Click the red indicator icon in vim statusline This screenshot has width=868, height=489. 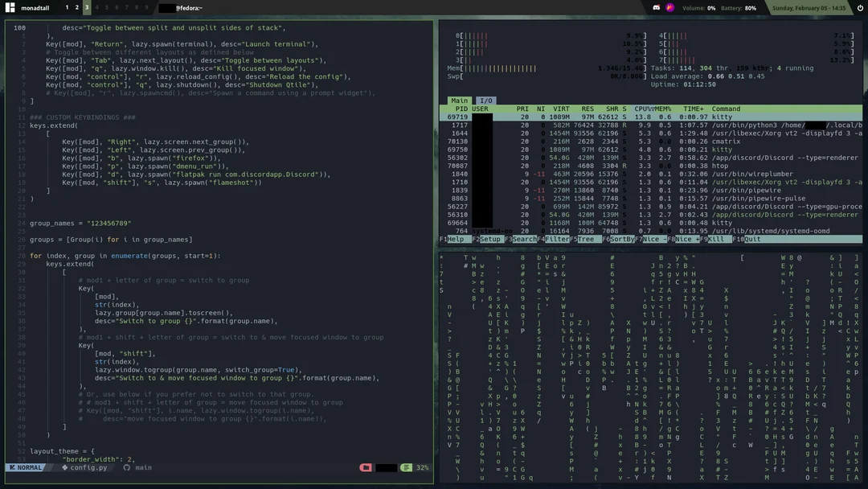point(366,467)
